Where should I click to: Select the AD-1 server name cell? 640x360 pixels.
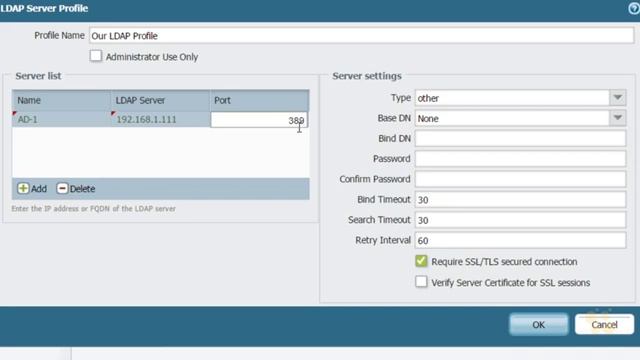point(61,119)
